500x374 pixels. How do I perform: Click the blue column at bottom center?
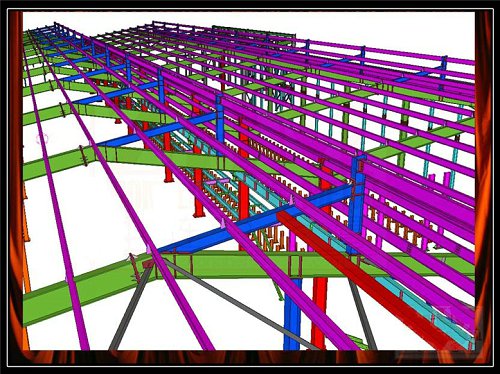(x=292, y=314)
